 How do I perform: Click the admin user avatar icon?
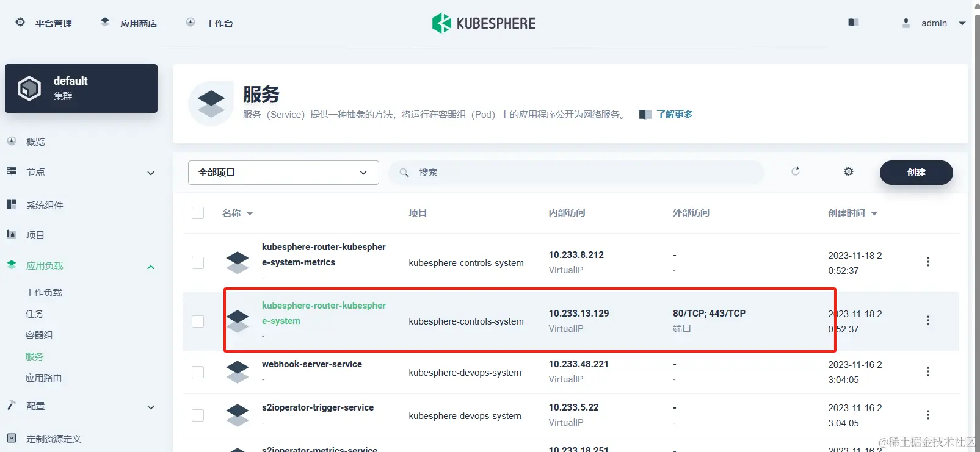coord(906,23)
